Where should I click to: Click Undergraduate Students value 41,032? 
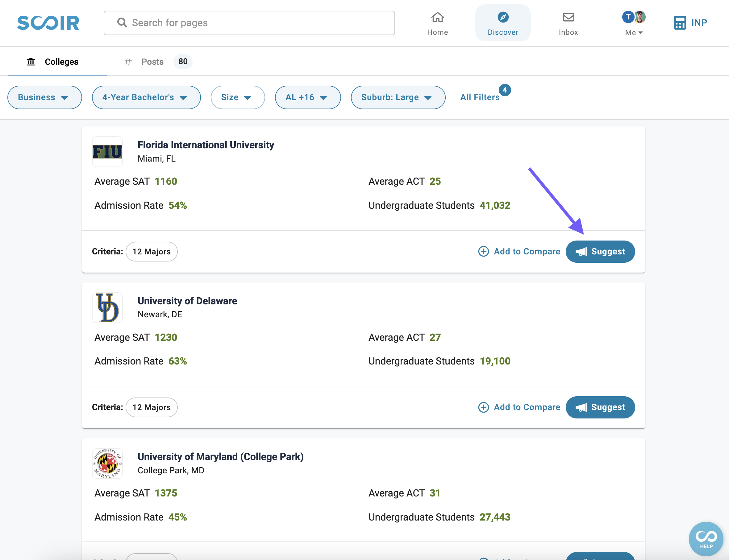click(x=495, y=205)
